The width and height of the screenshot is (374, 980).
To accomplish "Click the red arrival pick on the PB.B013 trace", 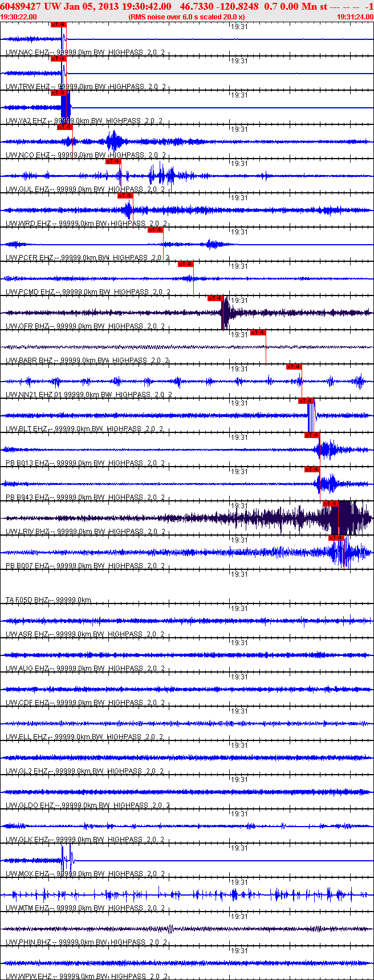I will tap(312, 435).
